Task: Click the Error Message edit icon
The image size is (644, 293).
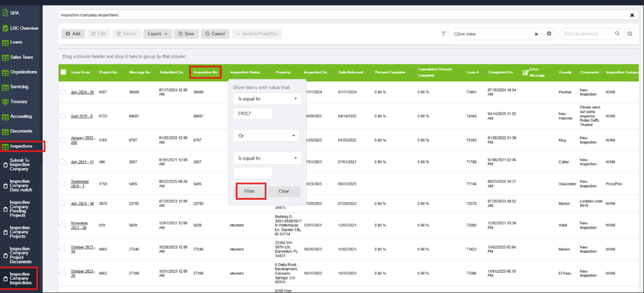Action: pyautogui.click(x=525, y=73)
